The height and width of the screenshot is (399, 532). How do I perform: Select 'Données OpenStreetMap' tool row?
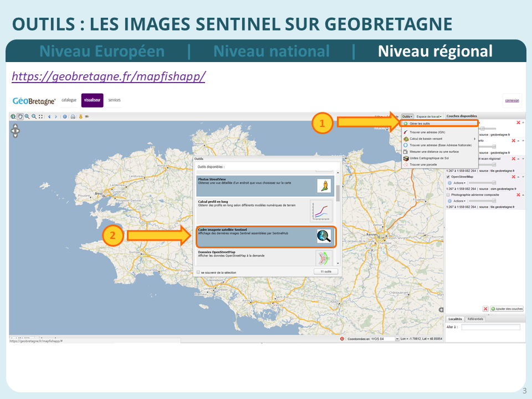pyautogui.click(x=265, y=258)
